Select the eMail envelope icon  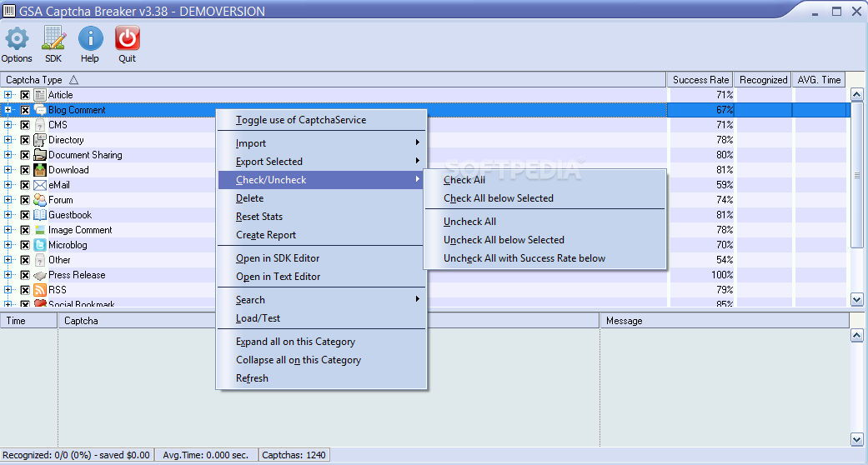tap(40, 185)
